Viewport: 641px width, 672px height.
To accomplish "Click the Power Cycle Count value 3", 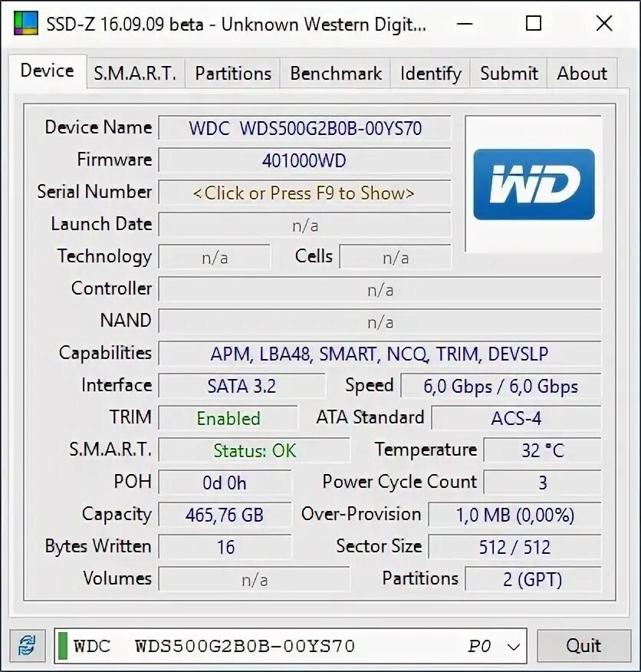I will tap(542, 483).
